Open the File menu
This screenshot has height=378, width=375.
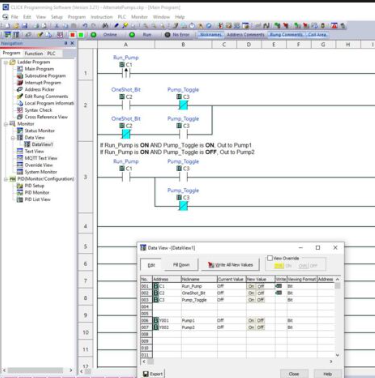14,17
